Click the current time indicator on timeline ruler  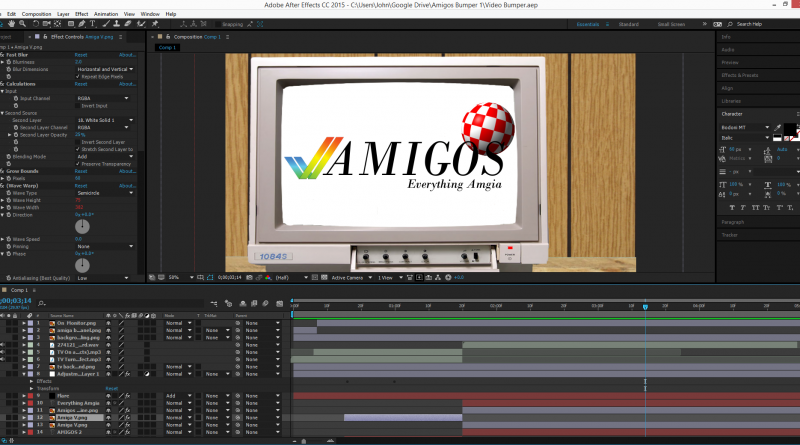[x=645, y=306]
